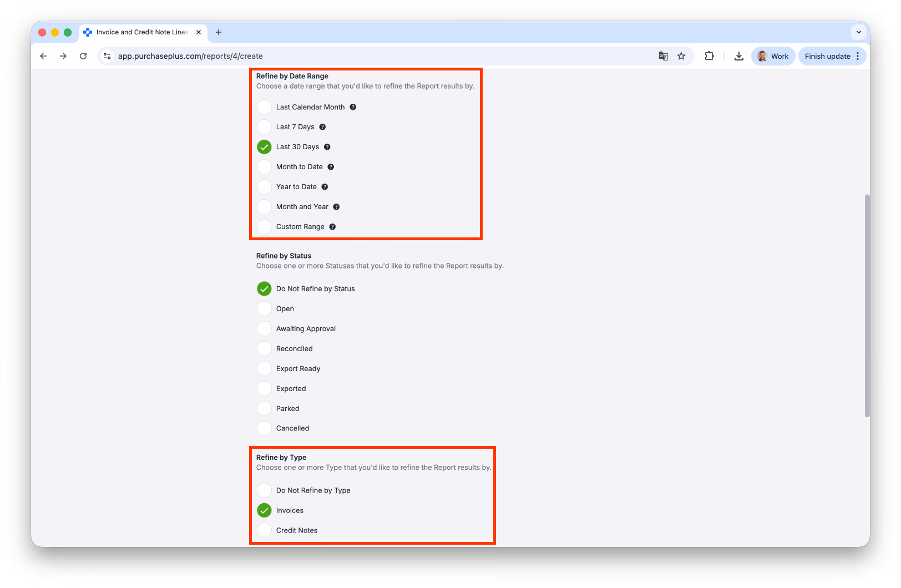Click the browser forward arrow
Screen dimensions: 901x588
(63, 56)
